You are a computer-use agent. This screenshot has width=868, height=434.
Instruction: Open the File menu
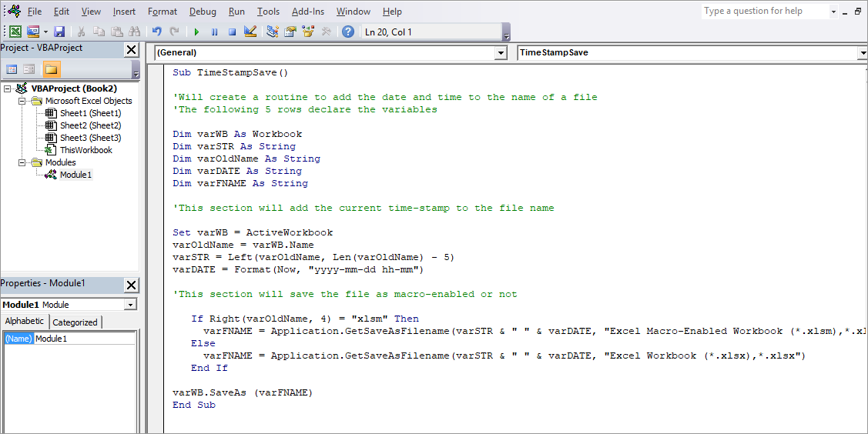(35, 11)
